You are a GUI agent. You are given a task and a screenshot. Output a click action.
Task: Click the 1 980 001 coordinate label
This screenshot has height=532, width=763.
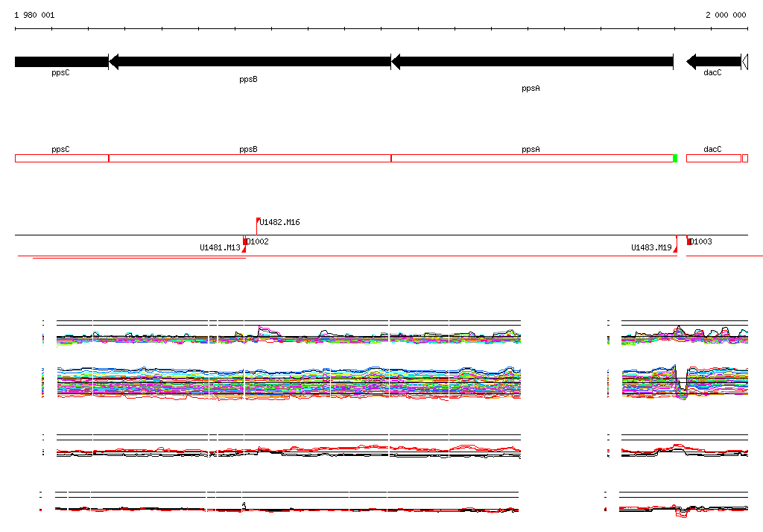(34, 15)
